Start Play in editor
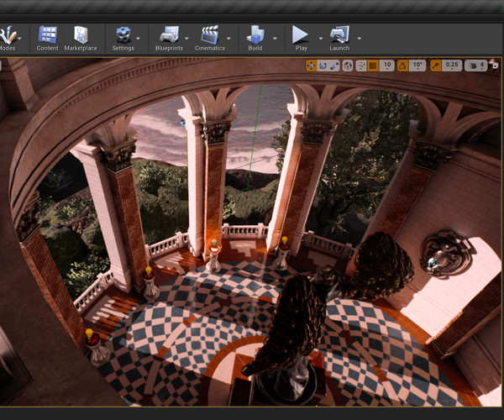504x420 pixels. tap(301, 39)
